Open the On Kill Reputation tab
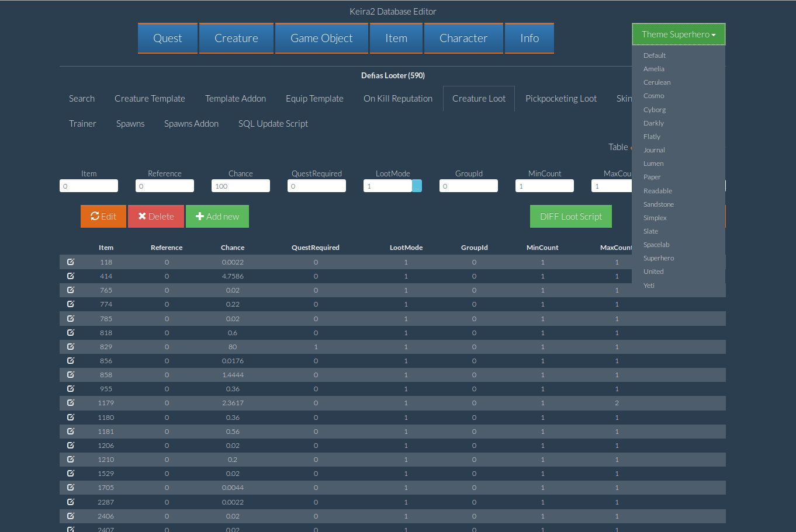This screenshot has height=532, width=796. pyautogui.click(x=398, y=99)
